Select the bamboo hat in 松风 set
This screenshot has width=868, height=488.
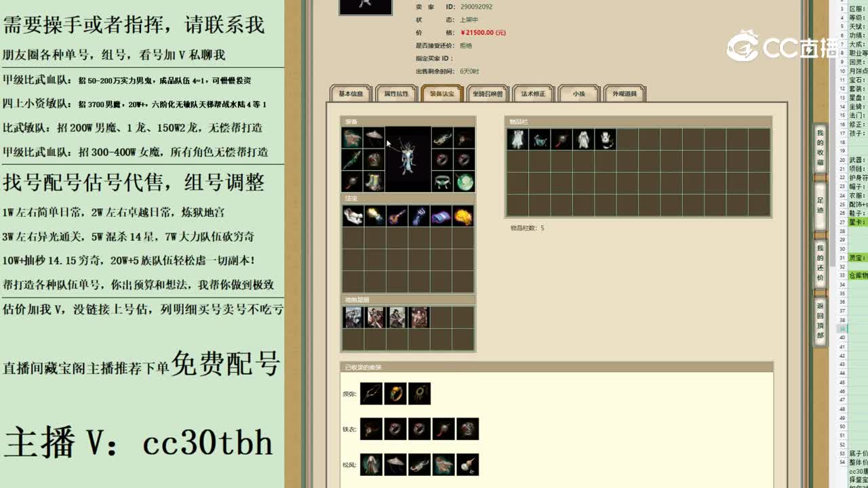point(395,464)
